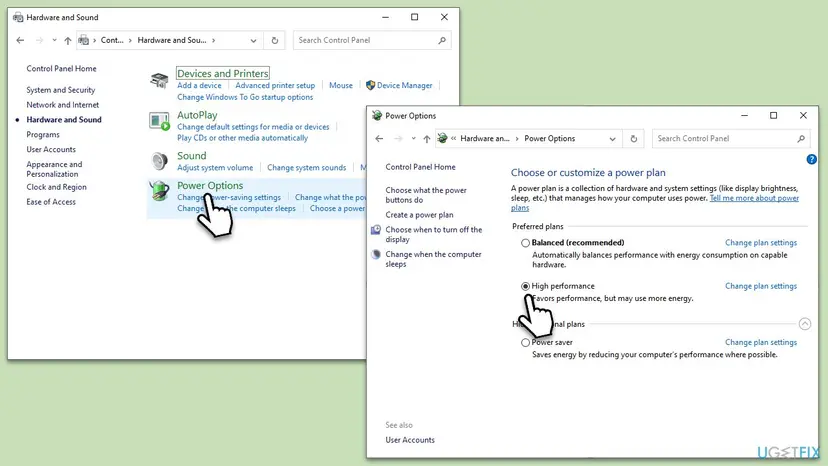Click Change system sounds link
This screenshot has width=828, height=466.
[306, 167]
